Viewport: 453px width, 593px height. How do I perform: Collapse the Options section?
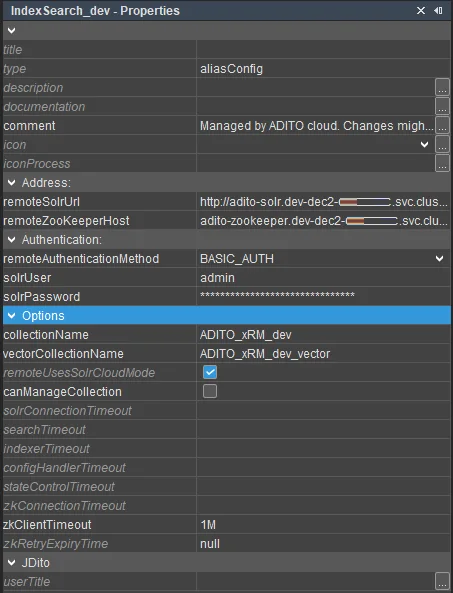[x=12, y=316]
